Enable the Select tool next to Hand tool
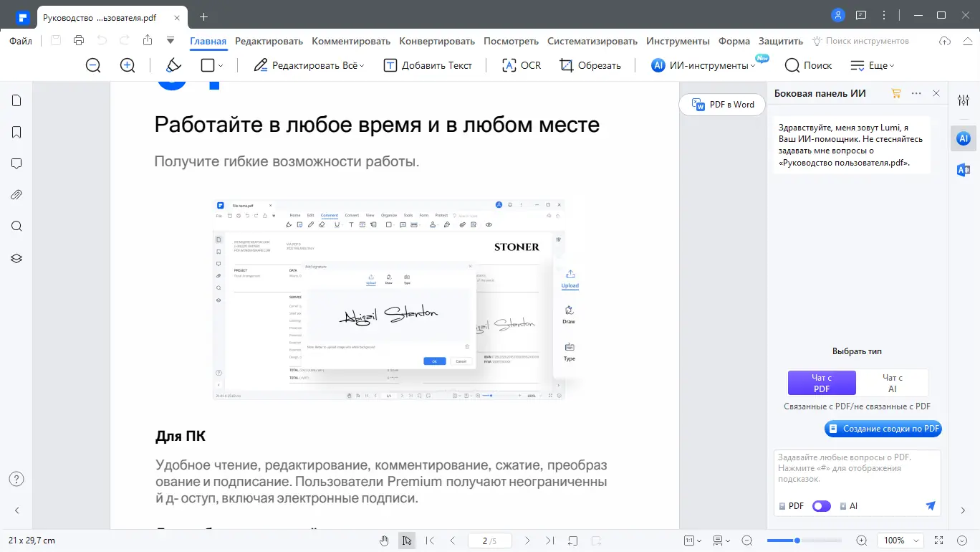This screenshot has height=552, width=980. tap(407, 540)
